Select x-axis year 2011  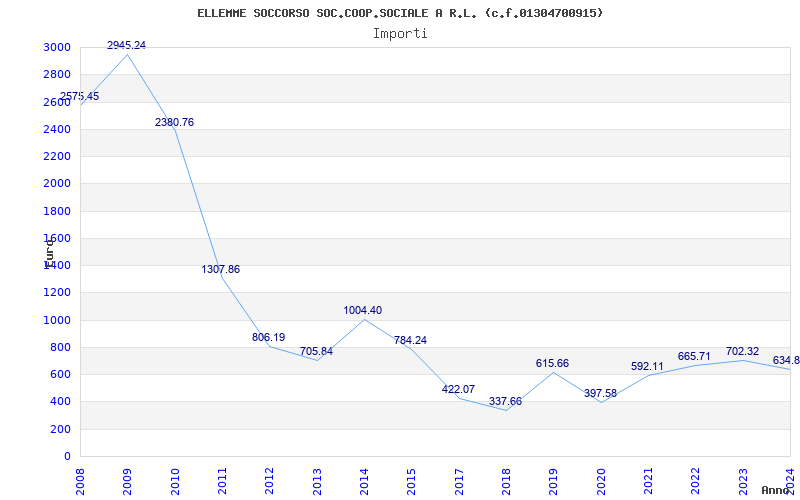click(222, 481)
